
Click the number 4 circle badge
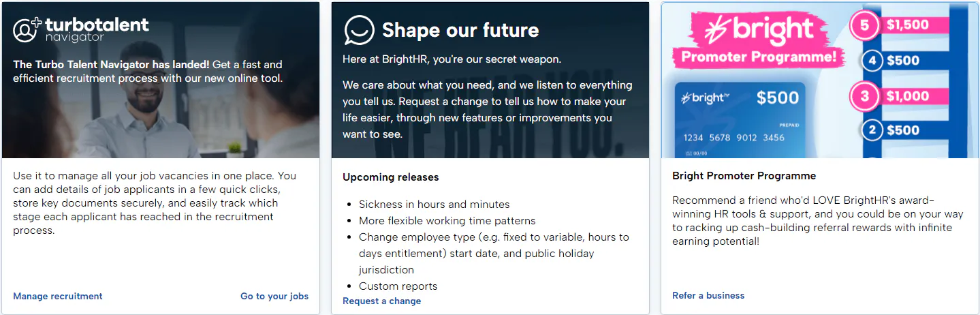coord(872,61)
